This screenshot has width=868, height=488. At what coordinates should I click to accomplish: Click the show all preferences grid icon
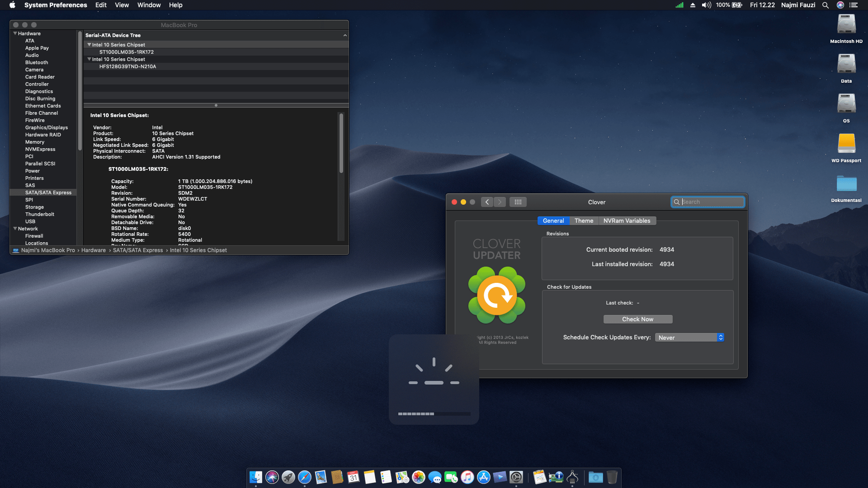(x=518, y=202)
